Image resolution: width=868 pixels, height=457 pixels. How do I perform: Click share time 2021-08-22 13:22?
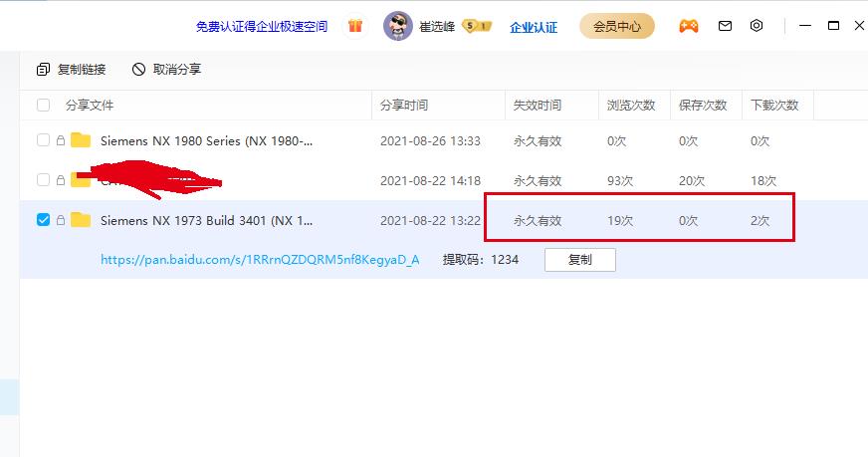[430, 220]
